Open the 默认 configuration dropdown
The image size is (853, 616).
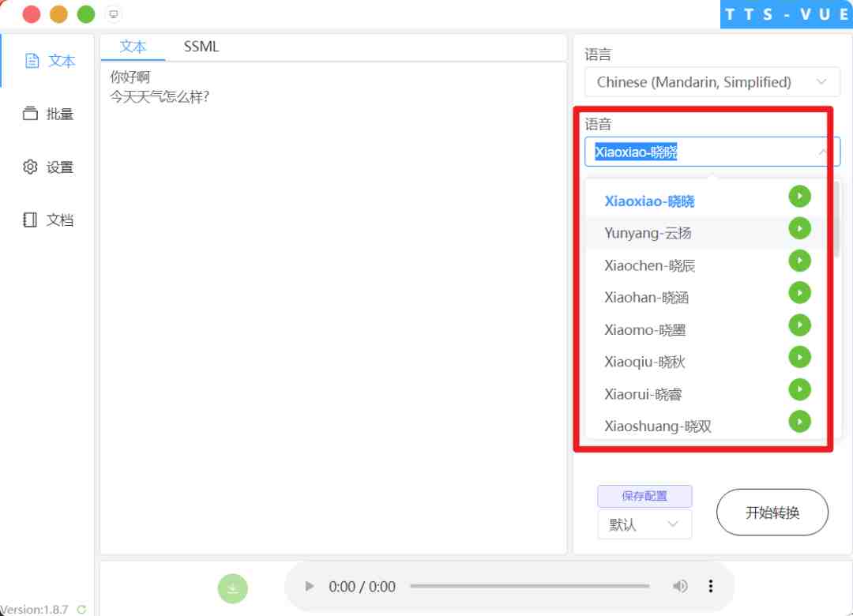(644, 524)
